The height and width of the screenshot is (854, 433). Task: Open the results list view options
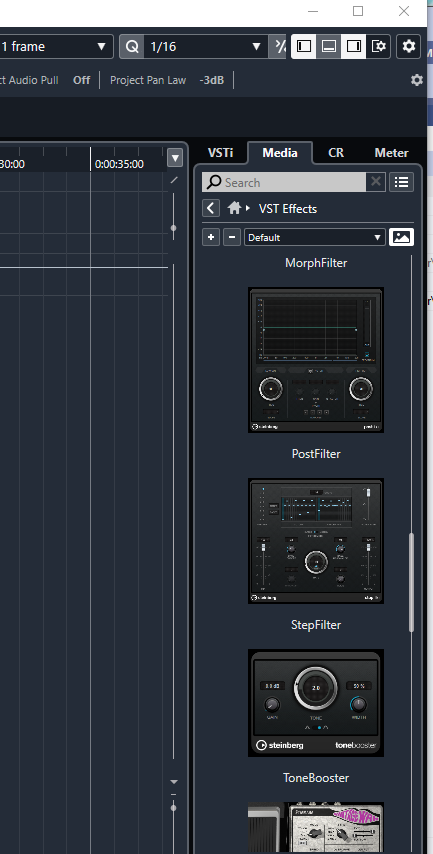[x=401, y=182]
